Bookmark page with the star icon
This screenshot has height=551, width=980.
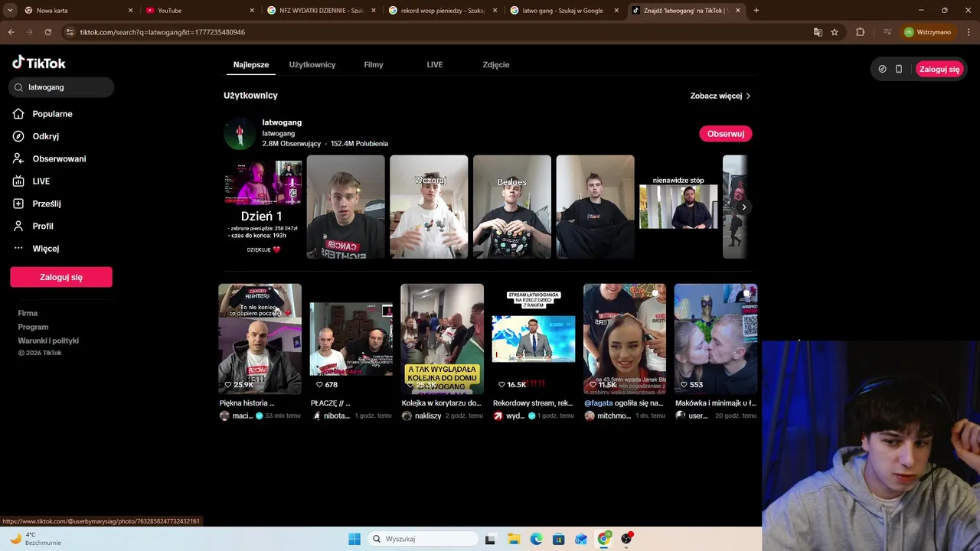pos(835,32)
